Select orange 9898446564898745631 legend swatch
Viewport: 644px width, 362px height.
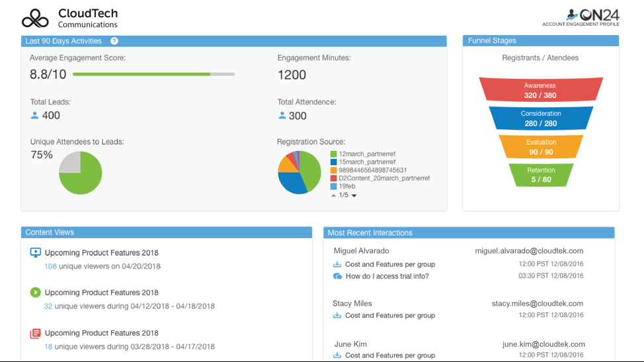click(333, 170)
